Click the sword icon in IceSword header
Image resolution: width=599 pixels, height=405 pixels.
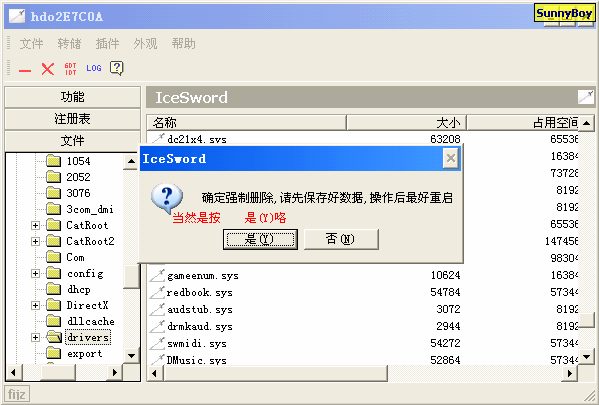coord(586,97)
